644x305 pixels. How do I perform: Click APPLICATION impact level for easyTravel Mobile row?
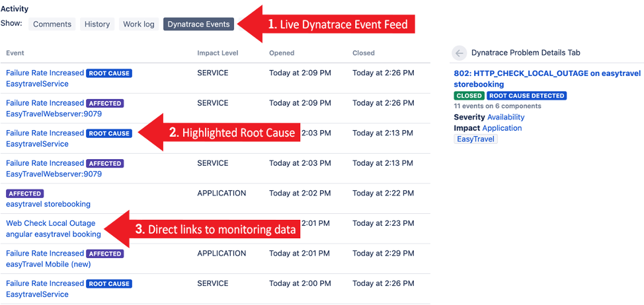221,254
